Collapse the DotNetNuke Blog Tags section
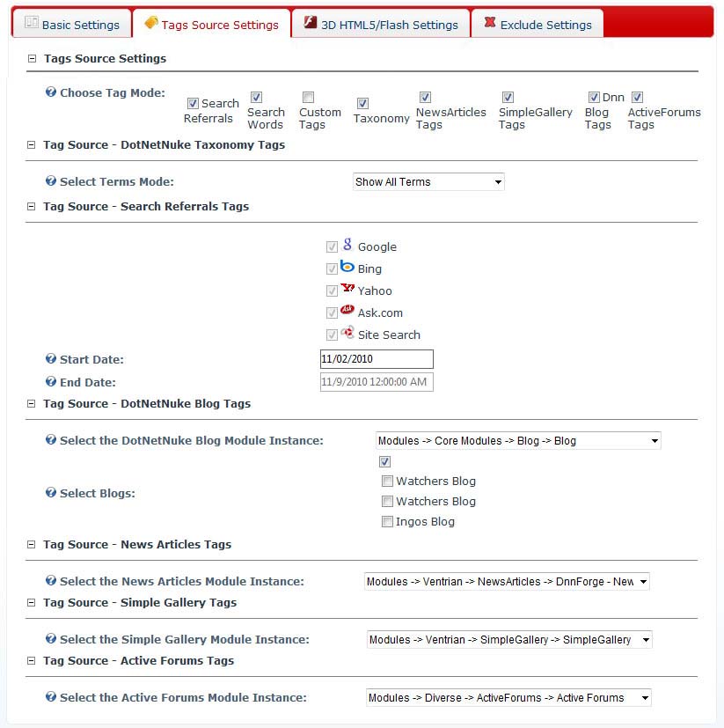The image size is (724, 728). pyautogui.click(x=31, y=403)
